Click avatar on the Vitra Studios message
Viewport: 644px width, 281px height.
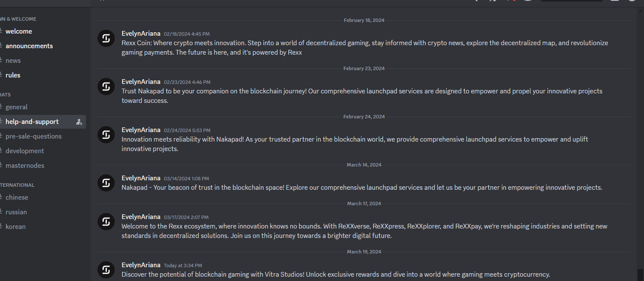(x=106, y=270)
